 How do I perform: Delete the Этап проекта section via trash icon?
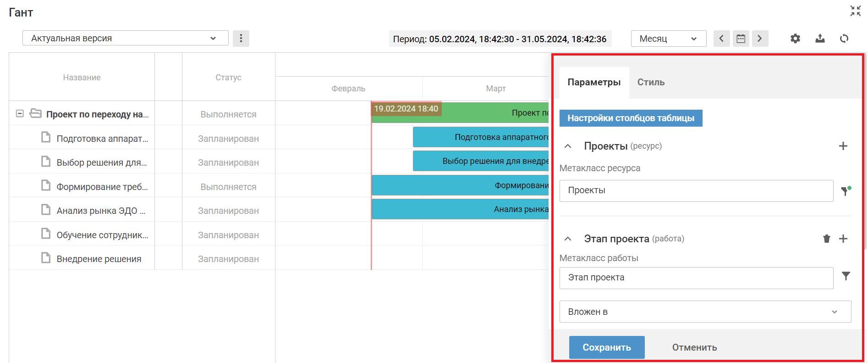(827, 239)
